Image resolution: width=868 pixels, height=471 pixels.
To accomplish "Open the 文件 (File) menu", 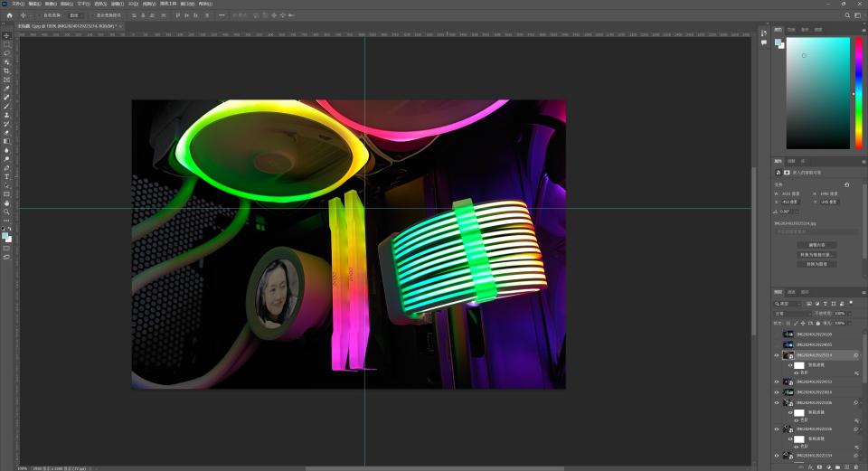I will point(17,4).
